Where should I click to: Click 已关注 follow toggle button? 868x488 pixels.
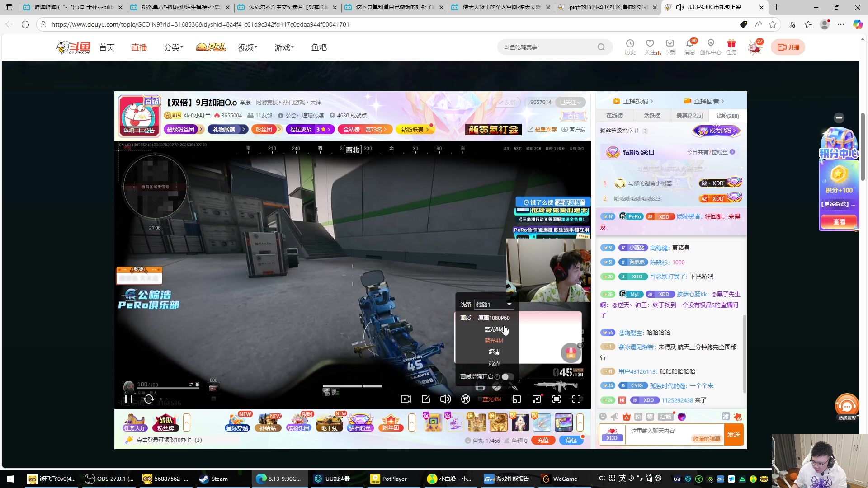tap(571, 102)
